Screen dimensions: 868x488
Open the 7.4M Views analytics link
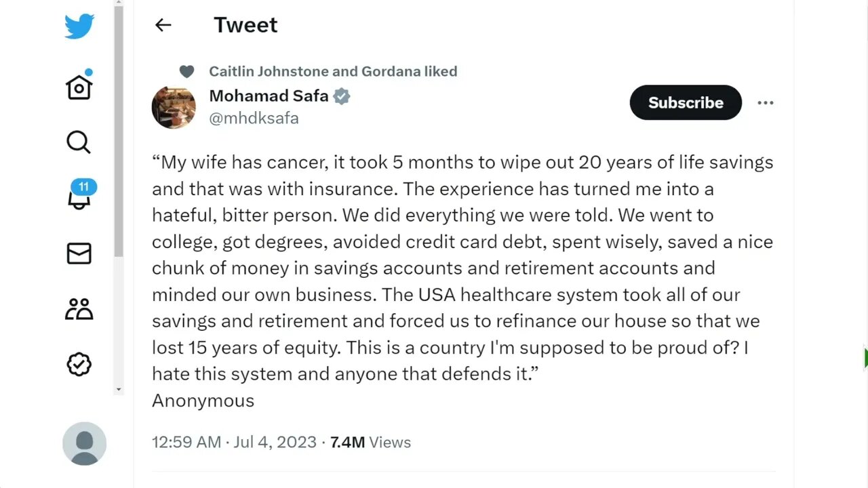pyautogui.click(x=370, y=442)
